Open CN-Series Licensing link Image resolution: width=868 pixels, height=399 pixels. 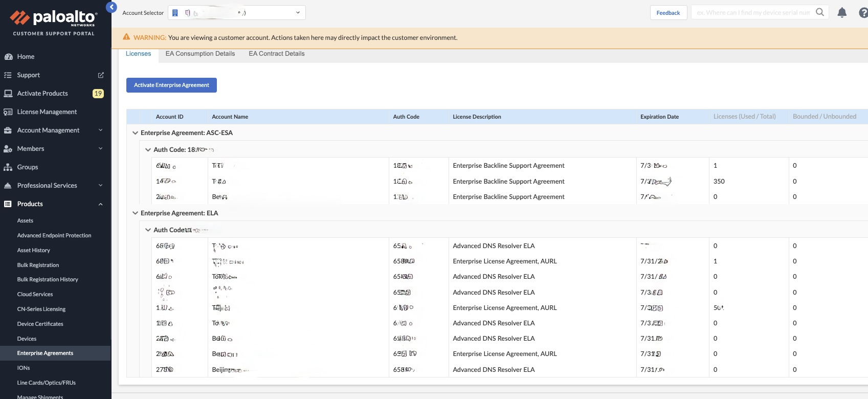(x=41, y=309)
